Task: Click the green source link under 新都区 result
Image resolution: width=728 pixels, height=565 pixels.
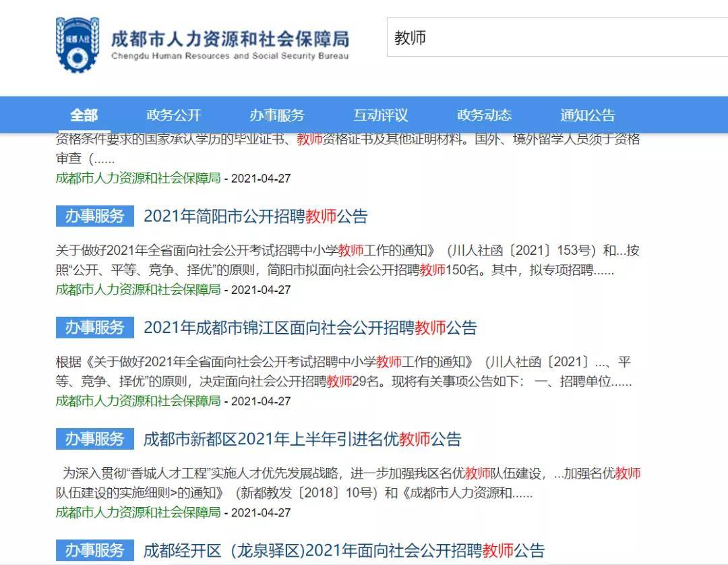Action: pos(138,512)
